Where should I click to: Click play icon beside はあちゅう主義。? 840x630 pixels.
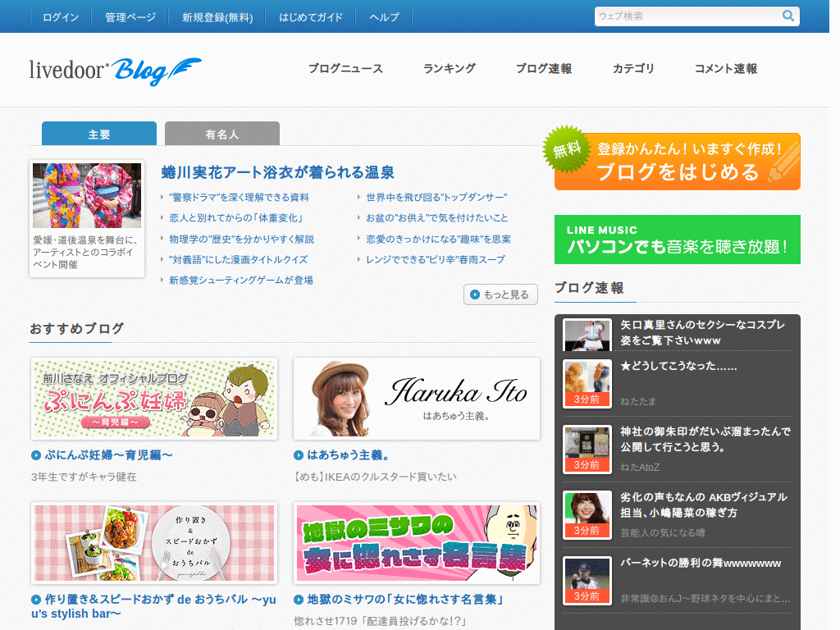299,455
